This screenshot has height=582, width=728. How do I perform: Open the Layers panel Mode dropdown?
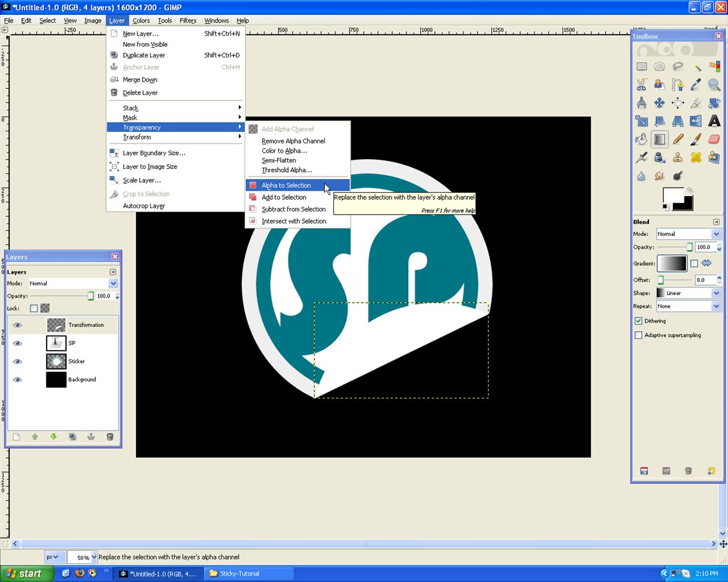pos(73,283)
